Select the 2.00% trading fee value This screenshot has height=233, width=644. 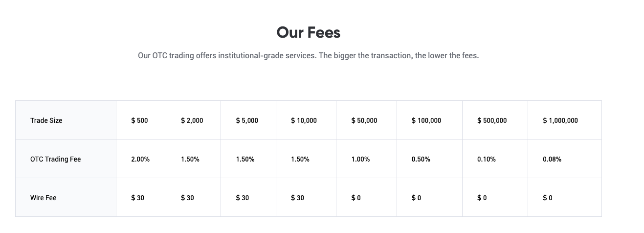(x=140, y=159)
